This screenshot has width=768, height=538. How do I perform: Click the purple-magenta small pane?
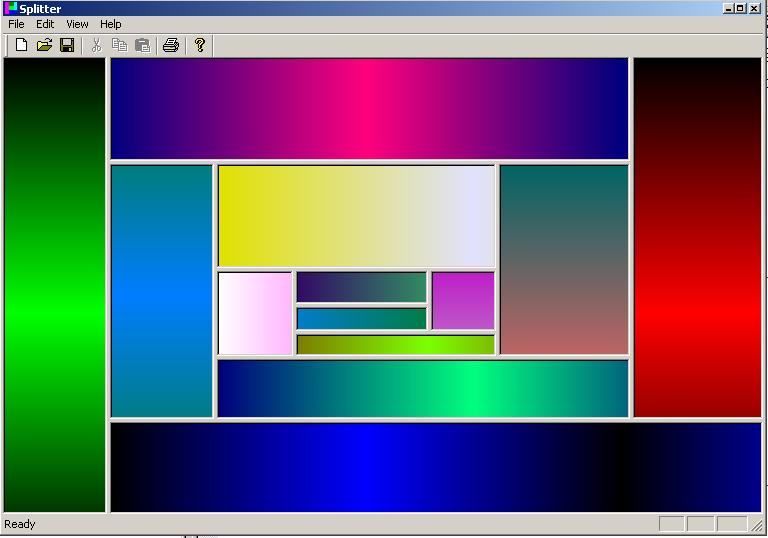[463, 301]
